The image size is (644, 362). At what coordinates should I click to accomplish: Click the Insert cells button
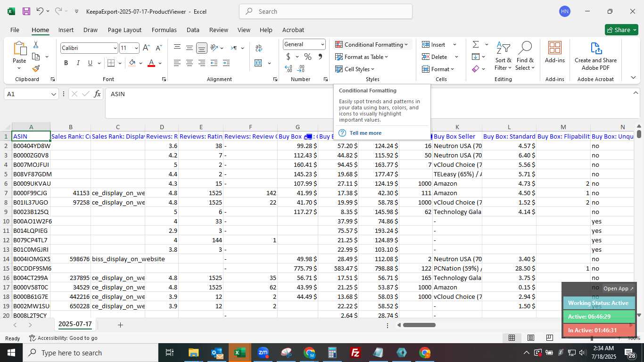[x=434, y=44]
